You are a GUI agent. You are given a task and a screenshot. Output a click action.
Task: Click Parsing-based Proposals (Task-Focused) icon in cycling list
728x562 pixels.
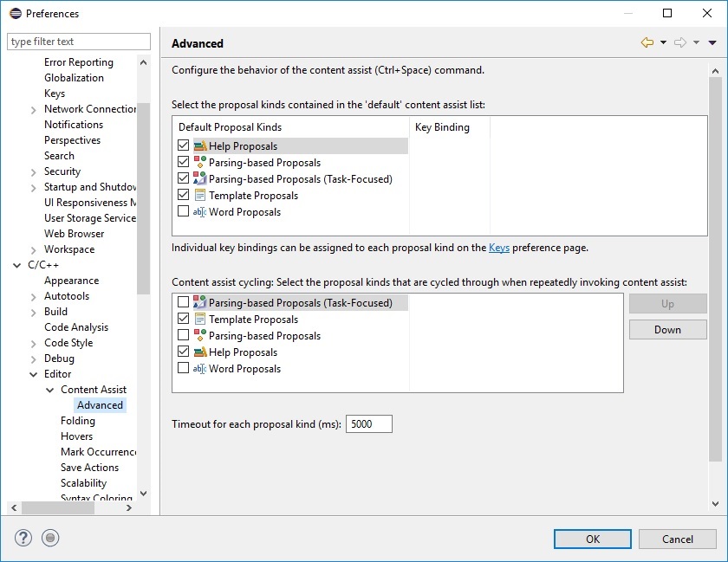coord(199,303)
